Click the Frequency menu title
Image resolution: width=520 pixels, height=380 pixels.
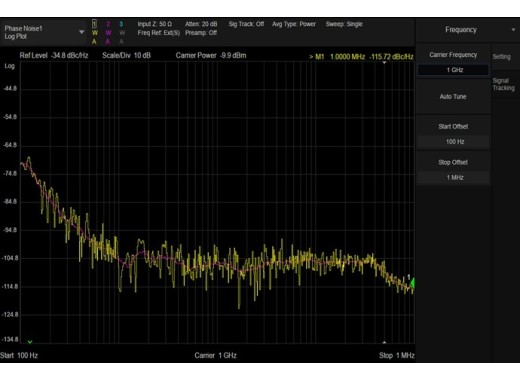[x=461, y=30]
